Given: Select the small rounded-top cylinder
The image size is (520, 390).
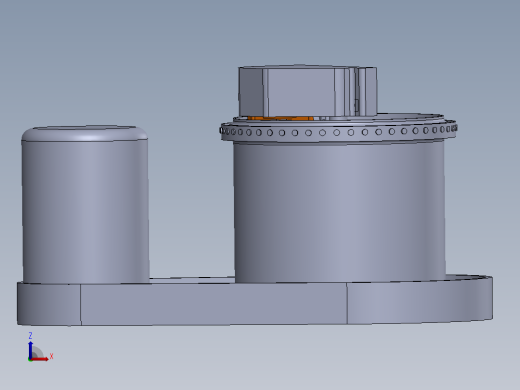Looking at the screenshot, I should coord(85,205).
